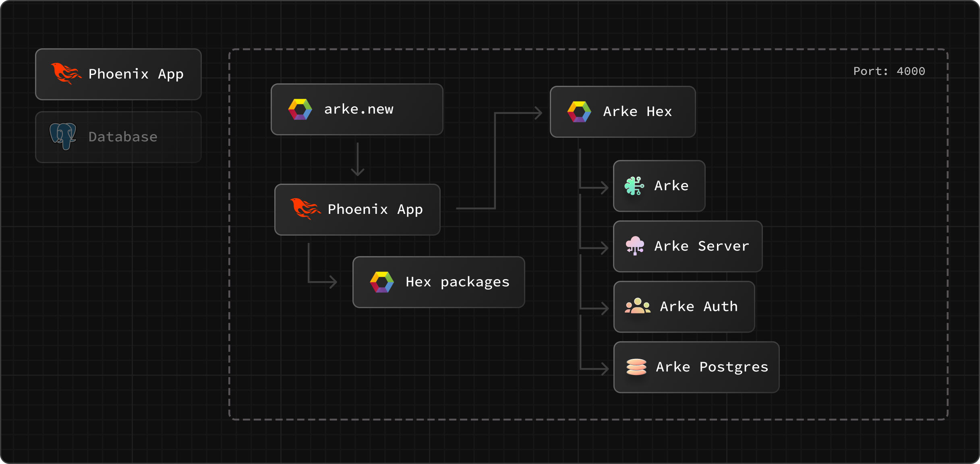The height and width of the screenshot is (464, 980).
Task: Click the green brain icon on the Arke node
Action: (634, 186)
